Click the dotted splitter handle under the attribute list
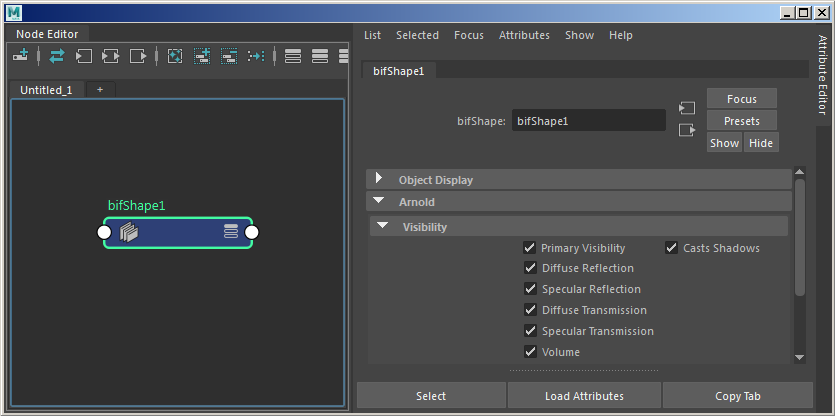 (x=584, y=371)
